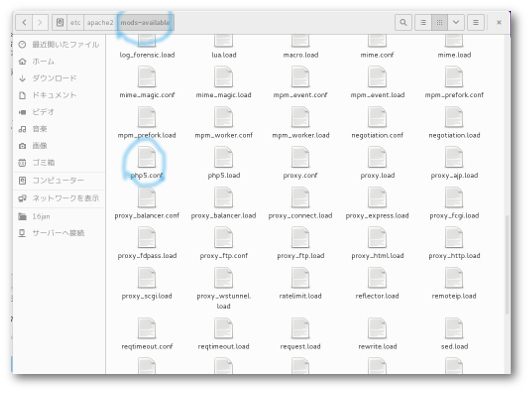Select the proxy_balancer.conf file icon
Viewport: 530px width, 393px height.
point(147,198)
